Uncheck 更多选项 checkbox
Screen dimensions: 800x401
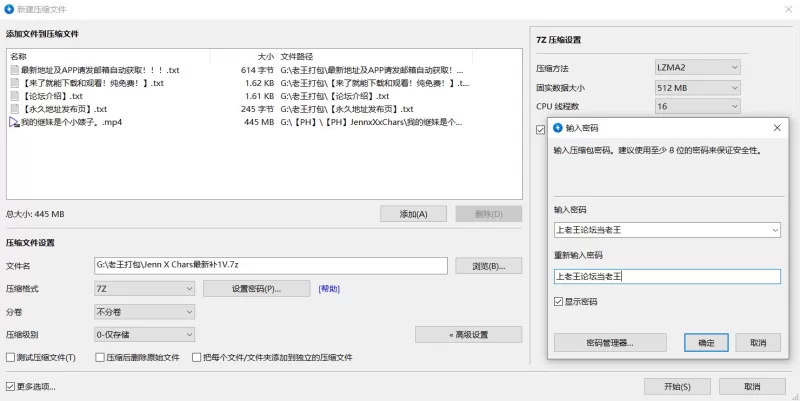(10, 386)
